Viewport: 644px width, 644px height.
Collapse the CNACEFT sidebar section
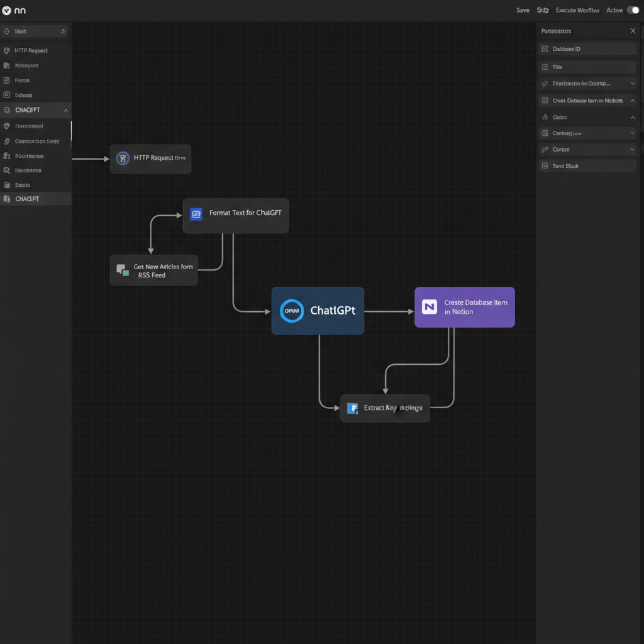click(65, 110)
